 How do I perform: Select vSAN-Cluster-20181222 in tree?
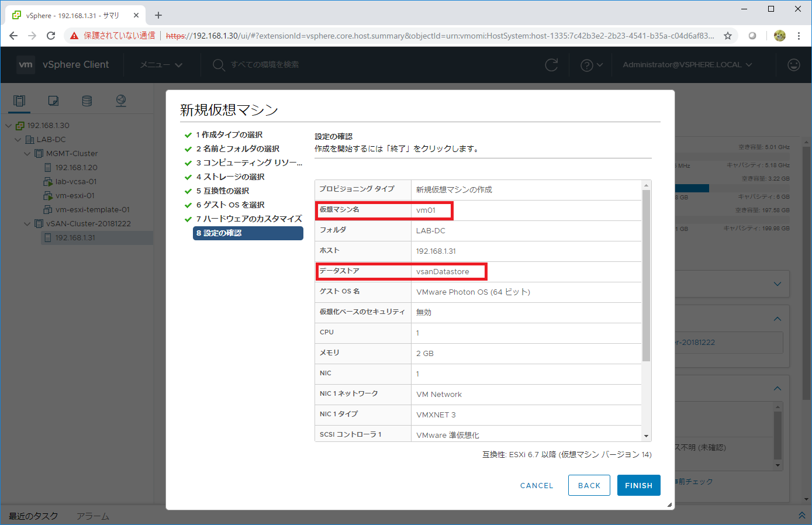pos(88,223)
